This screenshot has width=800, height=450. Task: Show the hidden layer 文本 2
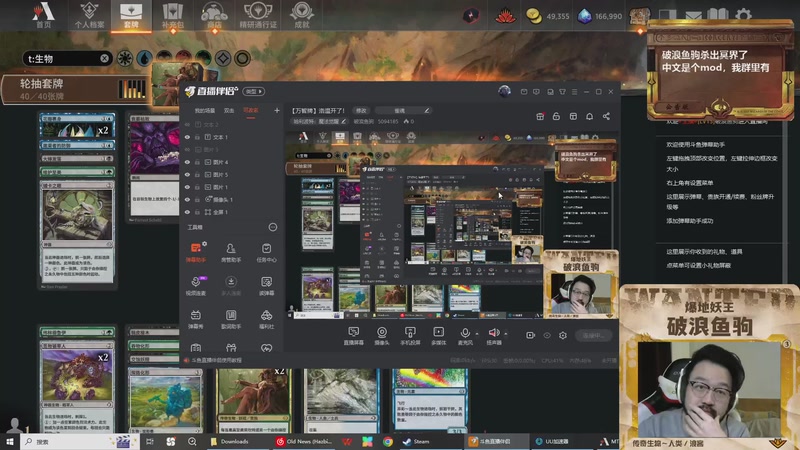pos(187,124)
